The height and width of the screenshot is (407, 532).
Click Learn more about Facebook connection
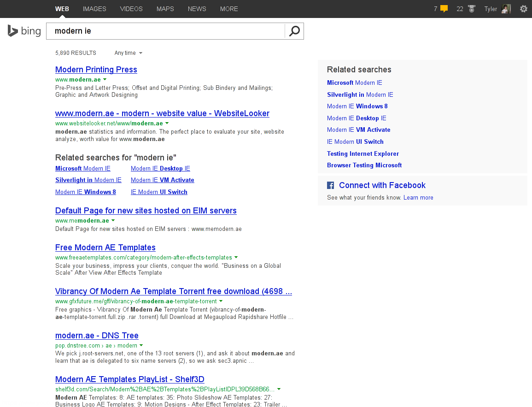pyautogui.click(x=418, y=198)
